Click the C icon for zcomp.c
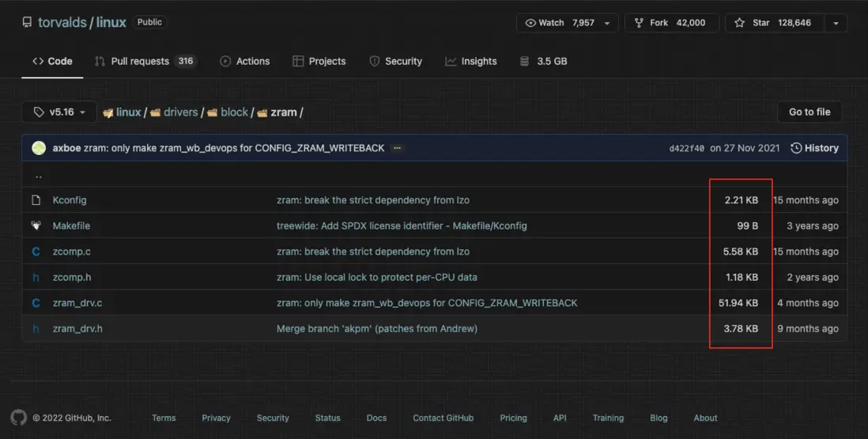868x439 pixels. point(36,252)
